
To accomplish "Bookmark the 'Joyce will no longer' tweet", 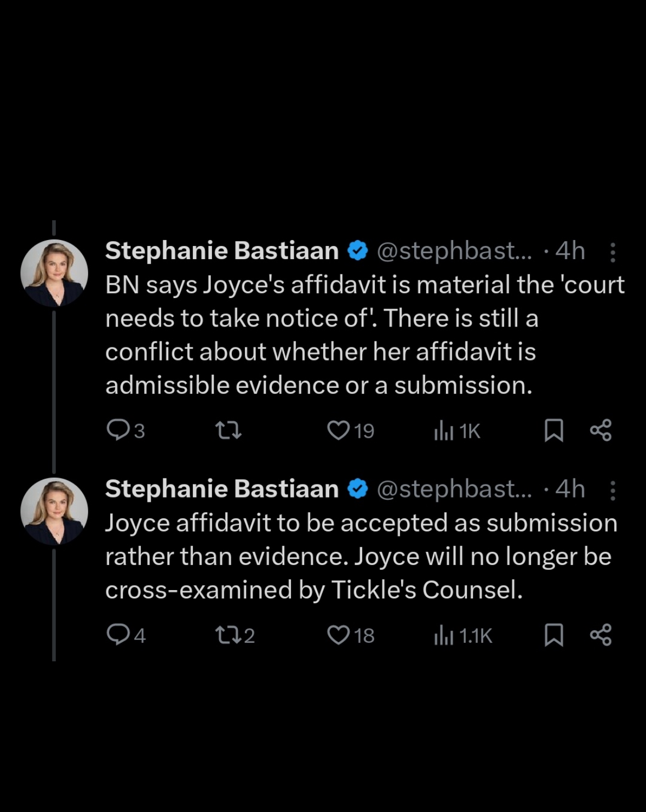I will [554, 635].
